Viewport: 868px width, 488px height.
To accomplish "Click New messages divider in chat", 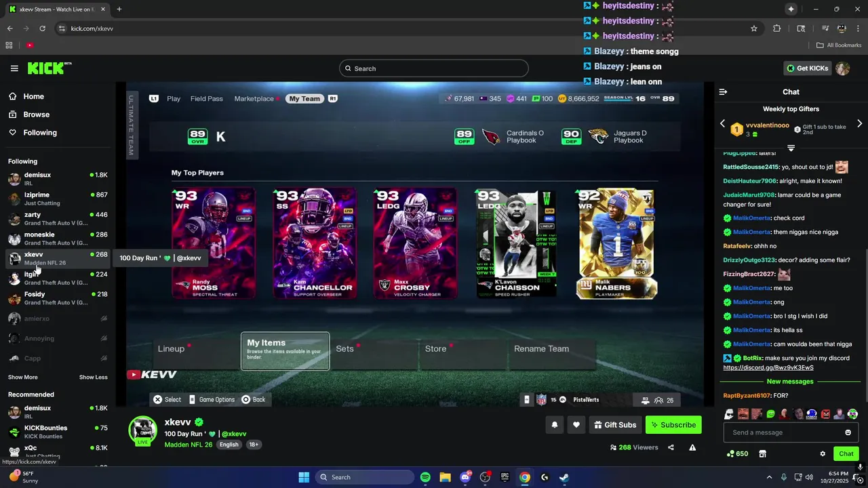I will coord(791,382).
